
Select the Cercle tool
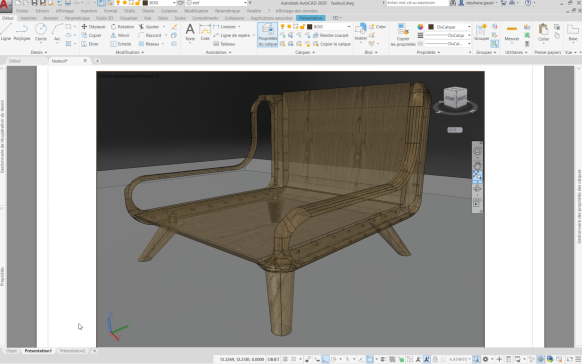tap(41, 32)
